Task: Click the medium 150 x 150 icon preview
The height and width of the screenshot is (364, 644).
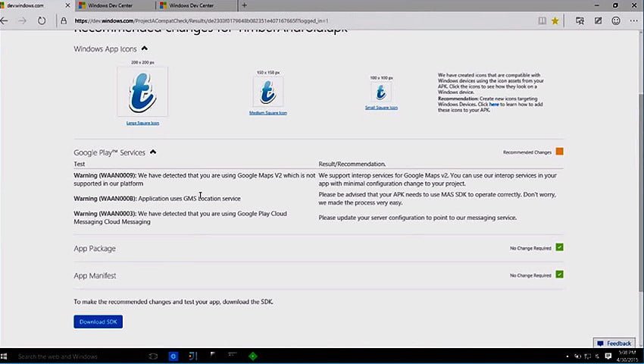Action: pos(268,92)
